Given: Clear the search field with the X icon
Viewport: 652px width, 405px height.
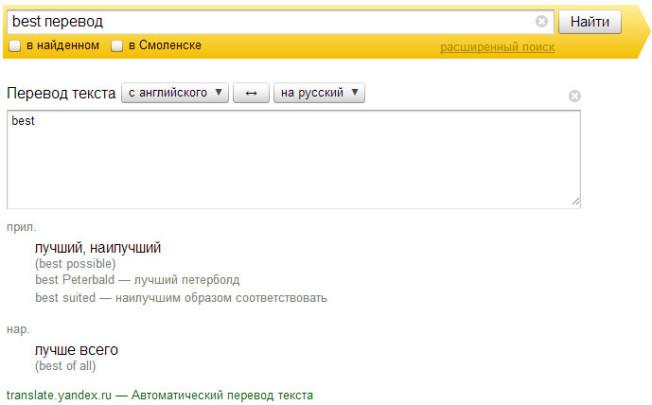Looking at the screenshot, I should tap(541, 21).
